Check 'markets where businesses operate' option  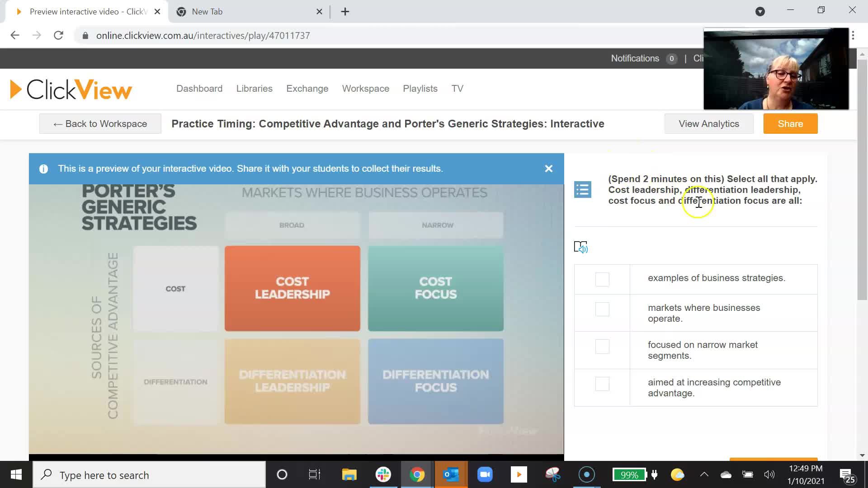coord(602,309)
